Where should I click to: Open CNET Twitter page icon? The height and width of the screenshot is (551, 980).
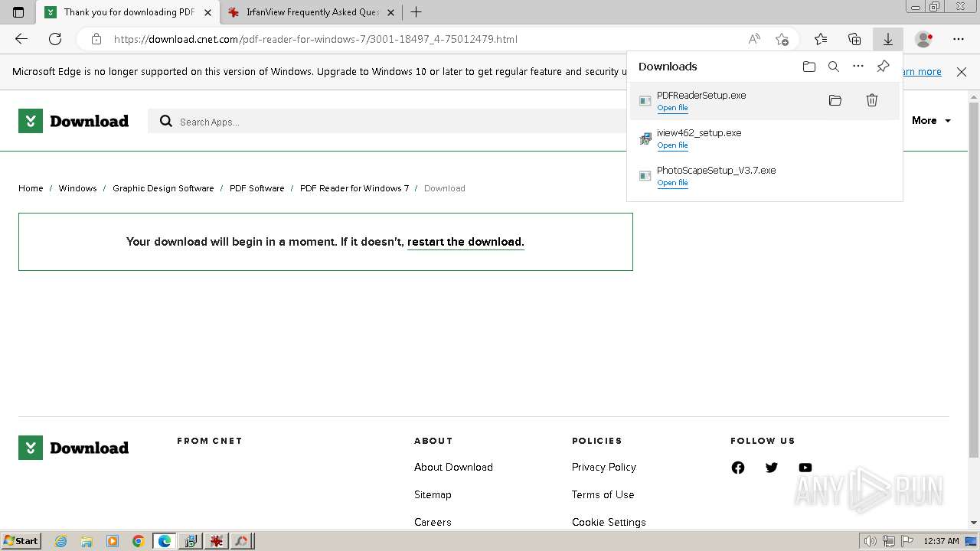coord(772,468)
